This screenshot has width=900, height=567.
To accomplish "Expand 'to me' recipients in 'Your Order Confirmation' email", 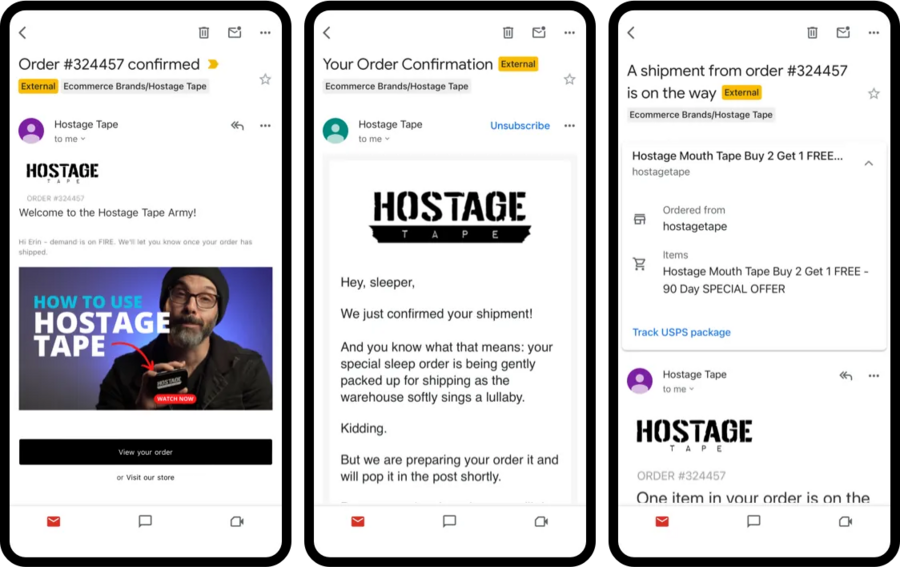I will point(374,139).
